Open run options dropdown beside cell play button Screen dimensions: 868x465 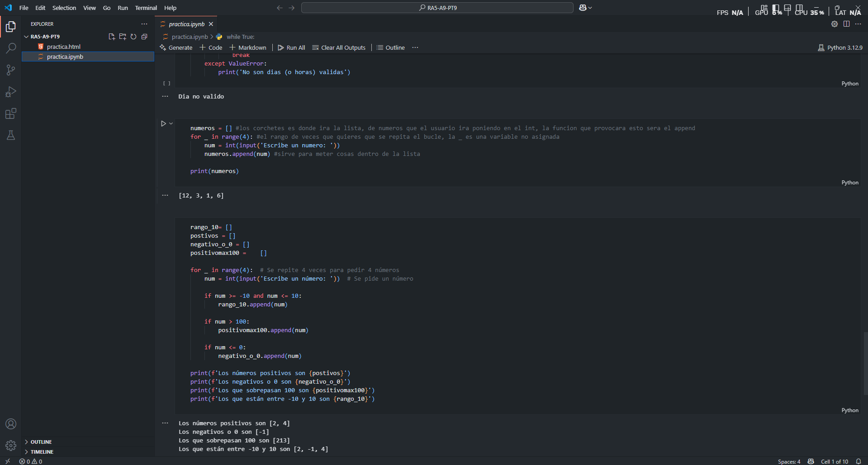coord(171,123)
